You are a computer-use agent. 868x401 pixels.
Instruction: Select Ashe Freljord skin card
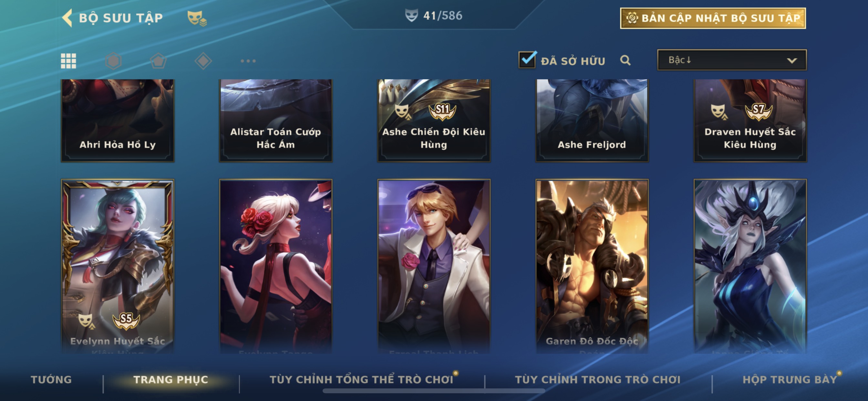[592, 120]
